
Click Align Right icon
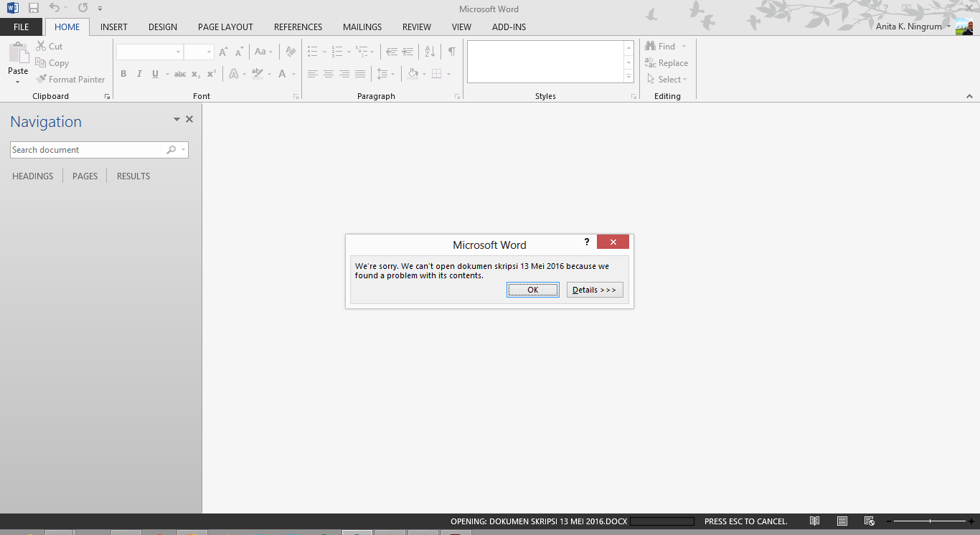[344, 74]
